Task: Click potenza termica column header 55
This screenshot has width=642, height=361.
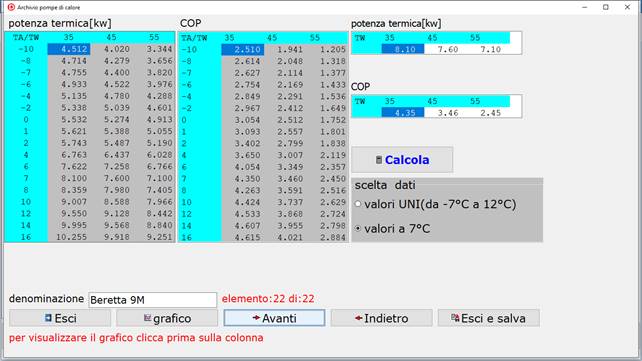Action: point(154,37)
